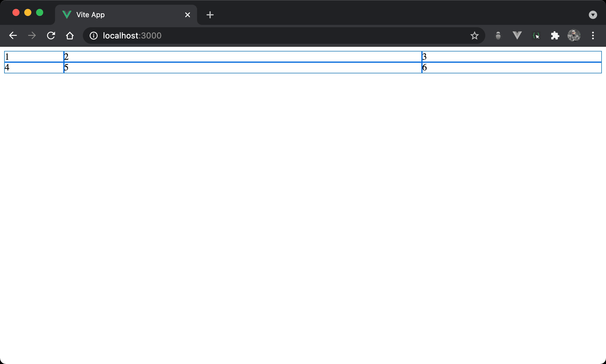Click the forward navigation arrow
This screenshot has height=364, width=606.
tap(32, 36)
